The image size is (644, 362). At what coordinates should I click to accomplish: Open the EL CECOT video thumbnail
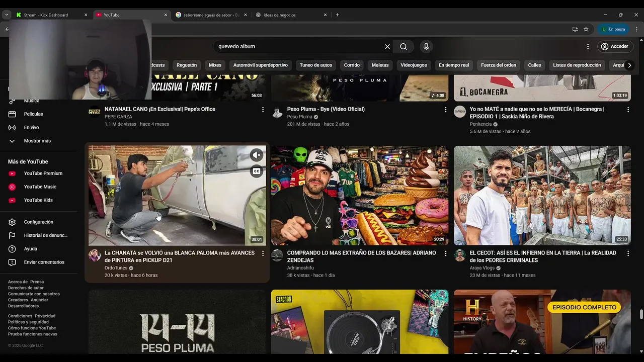(x=542, y=196)
